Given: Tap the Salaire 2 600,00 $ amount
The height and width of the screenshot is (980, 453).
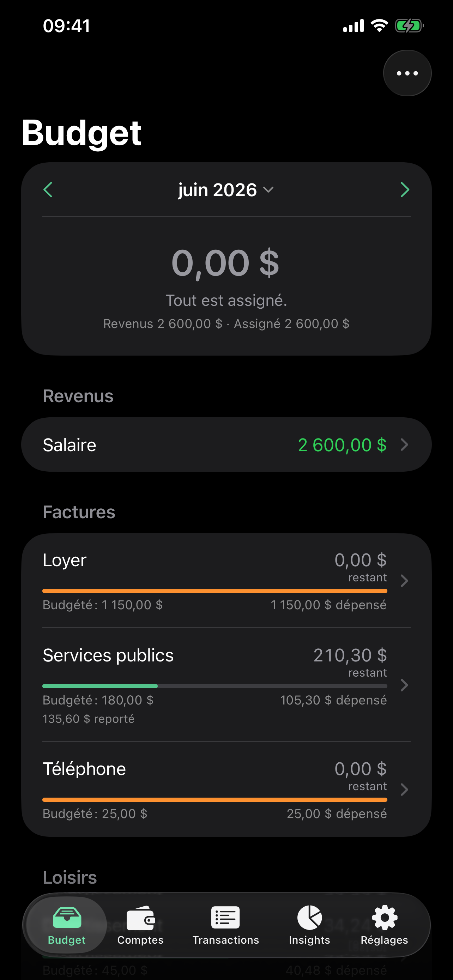Looking at the screenshot, I should (342, 445).
